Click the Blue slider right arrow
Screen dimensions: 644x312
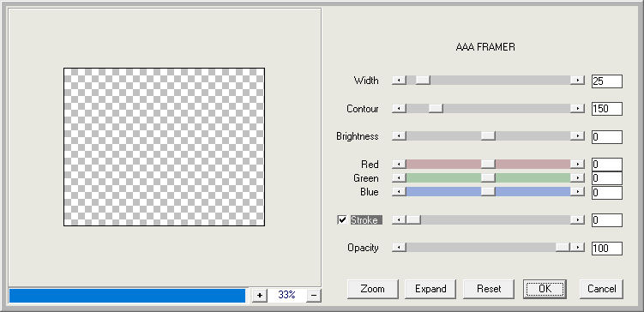[x=577, y=192]
